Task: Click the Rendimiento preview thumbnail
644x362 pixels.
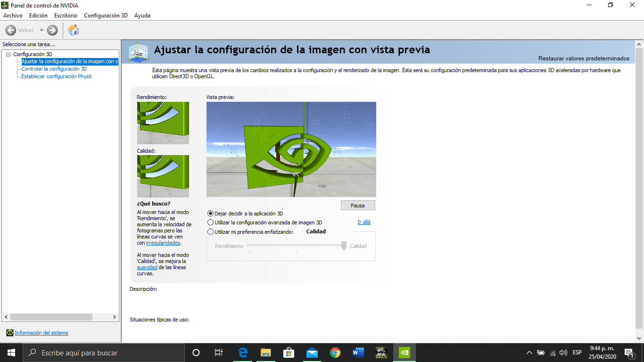Action: (163, 123)
